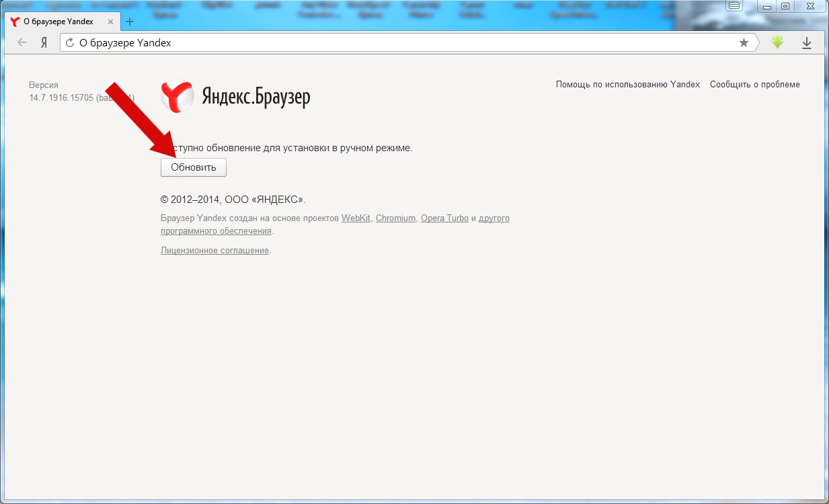Click the Яндекс.Браузер logo
This screenshot has height=504, width=829.
[235, 97]
